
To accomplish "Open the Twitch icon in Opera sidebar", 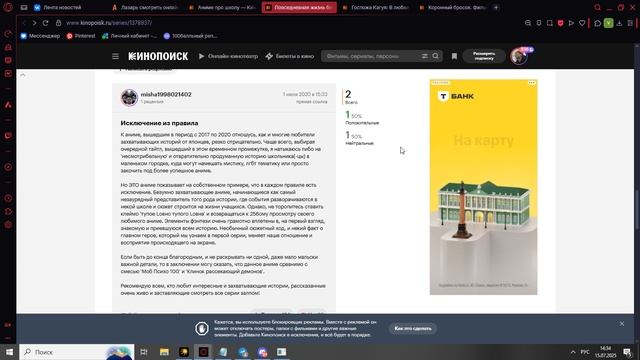I will click(8, 136).
